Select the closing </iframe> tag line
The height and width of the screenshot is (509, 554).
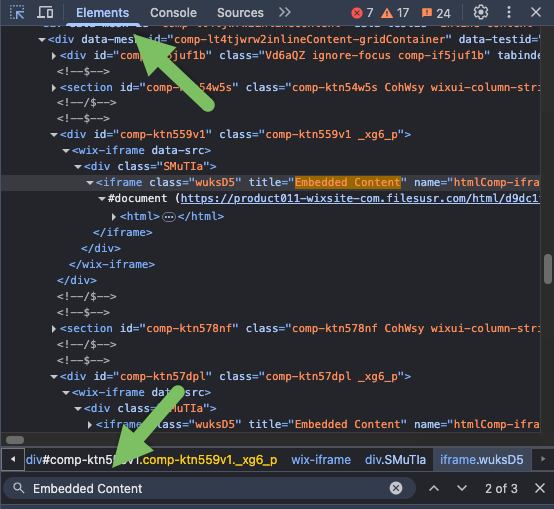click(x=123, y=232)
